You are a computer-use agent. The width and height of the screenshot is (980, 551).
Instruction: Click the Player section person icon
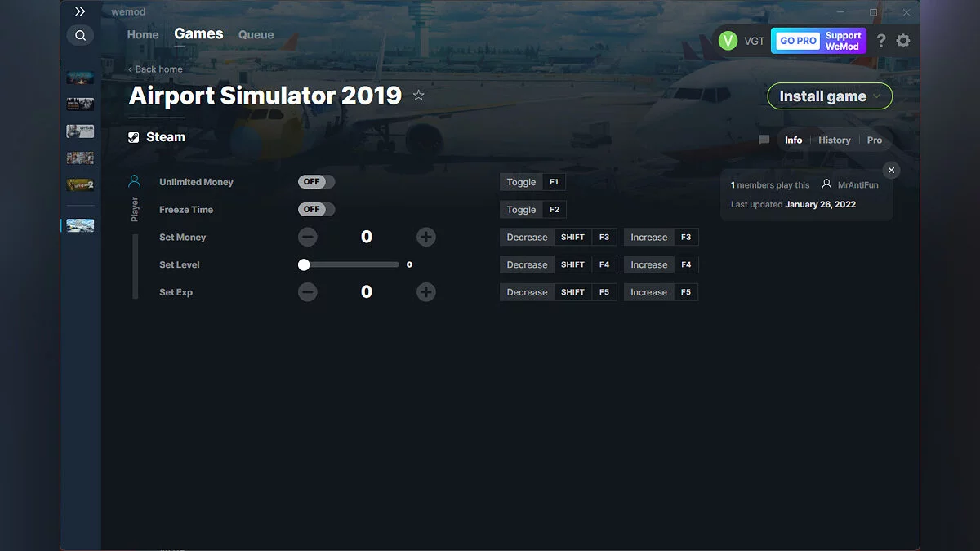pyautogui.click(x=134, y=180)
